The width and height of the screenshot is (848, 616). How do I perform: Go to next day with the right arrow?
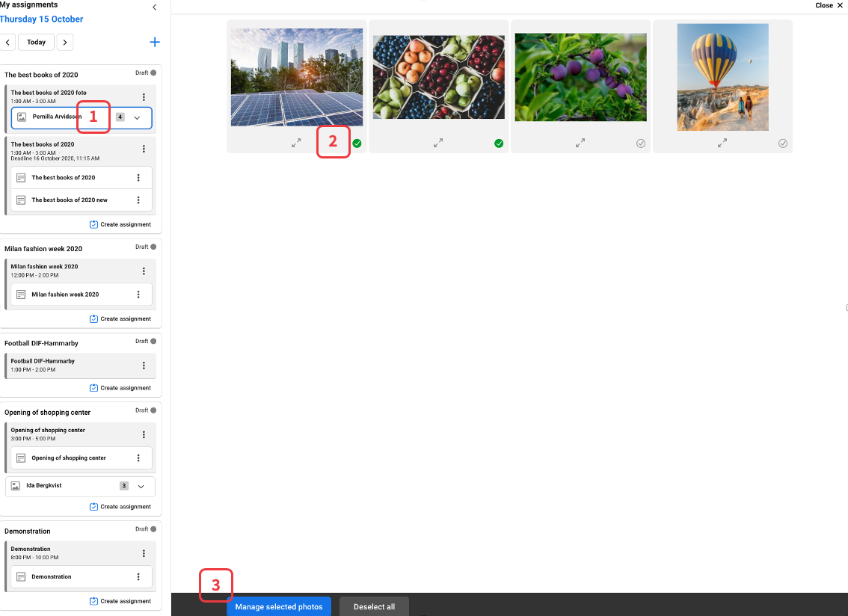pyautogui.click(x=65, y=43)
